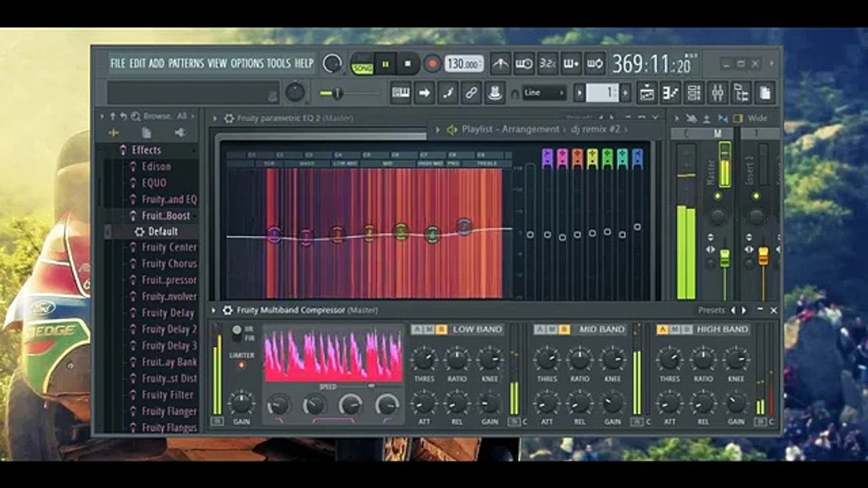This screenshot has width=868, height=488.
Task: Toggle the Limiter light in compressor
Action: [x=241, y=365]
